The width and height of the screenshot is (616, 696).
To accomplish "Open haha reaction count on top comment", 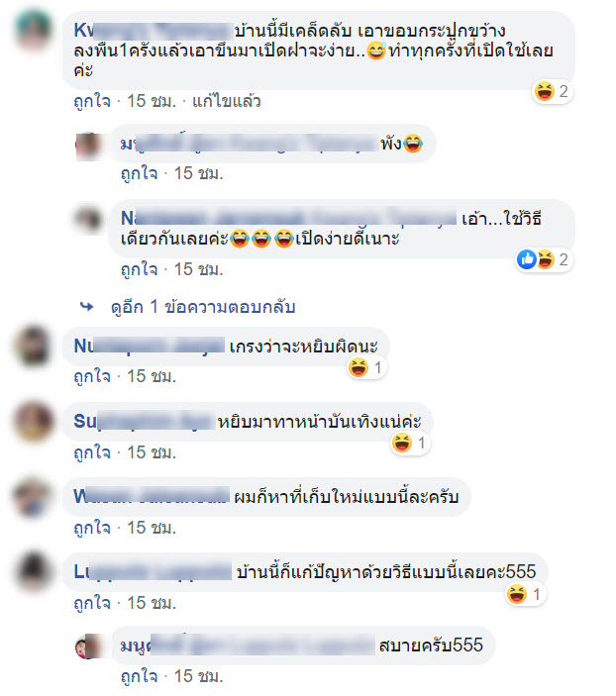I will (552, 91).
